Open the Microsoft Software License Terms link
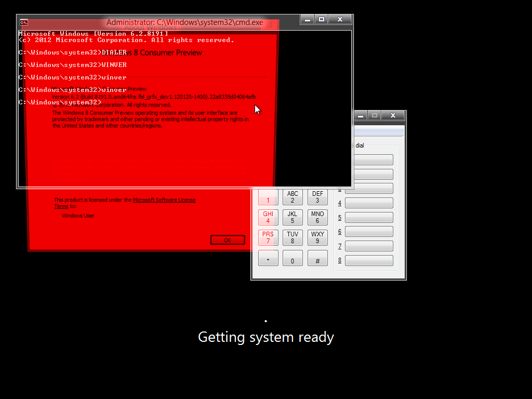 point(164,200)
